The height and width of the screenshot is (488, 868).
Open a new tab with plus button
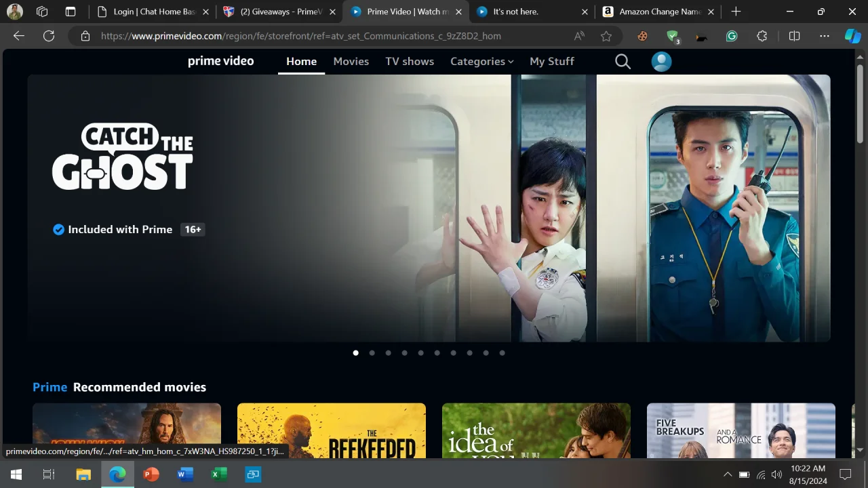(x=736, y=12)
